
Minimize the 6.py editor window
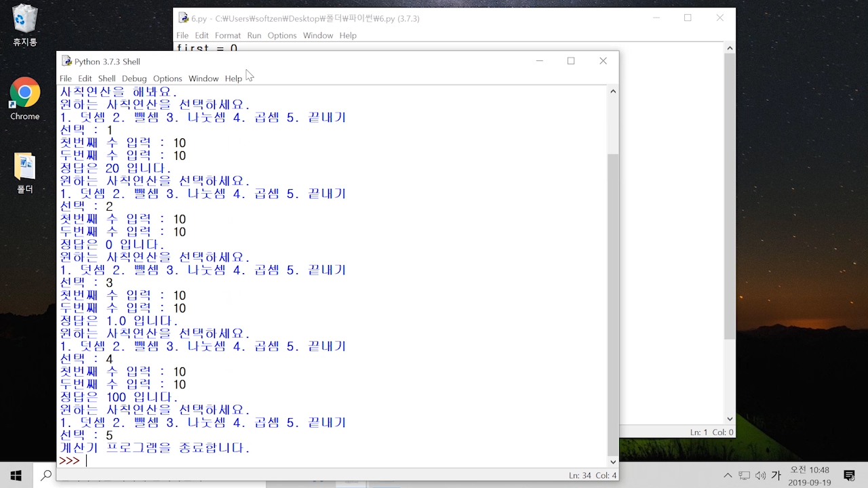click(x=656, y=18)
